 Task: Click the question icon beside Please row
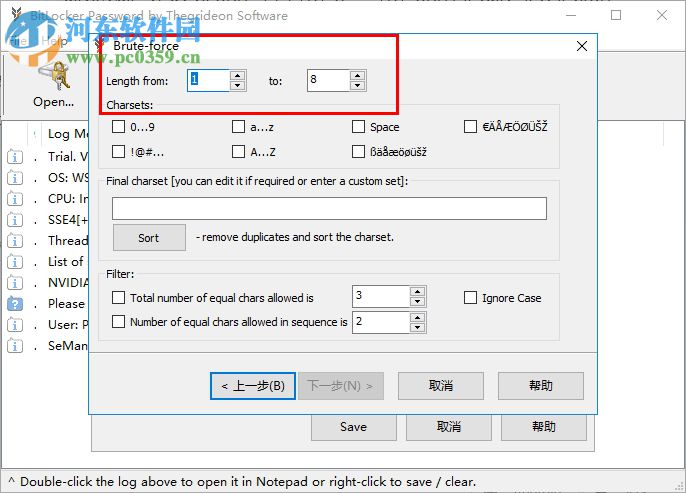click(15, 304)
